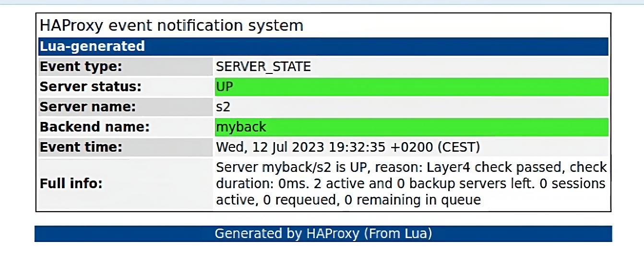Click the 'Generated by HAProxy (From Lua)' footer
644x265 pixels.
click(323, 234)
